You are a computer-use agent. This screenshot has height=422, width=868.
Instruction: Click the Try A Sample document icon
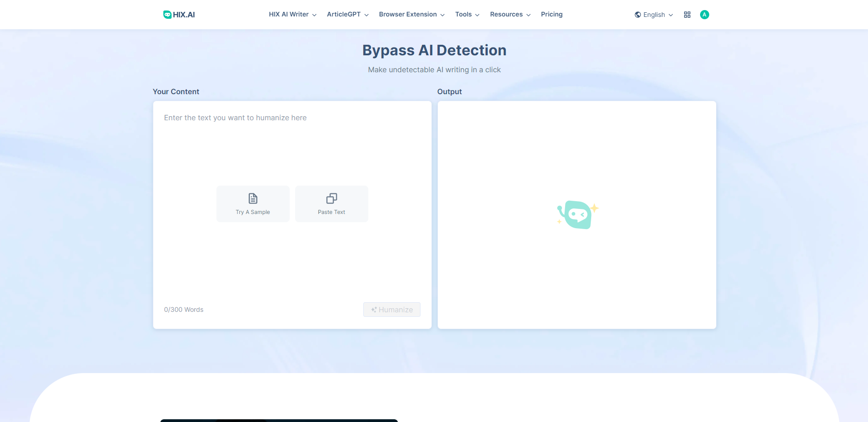point(253,198)
